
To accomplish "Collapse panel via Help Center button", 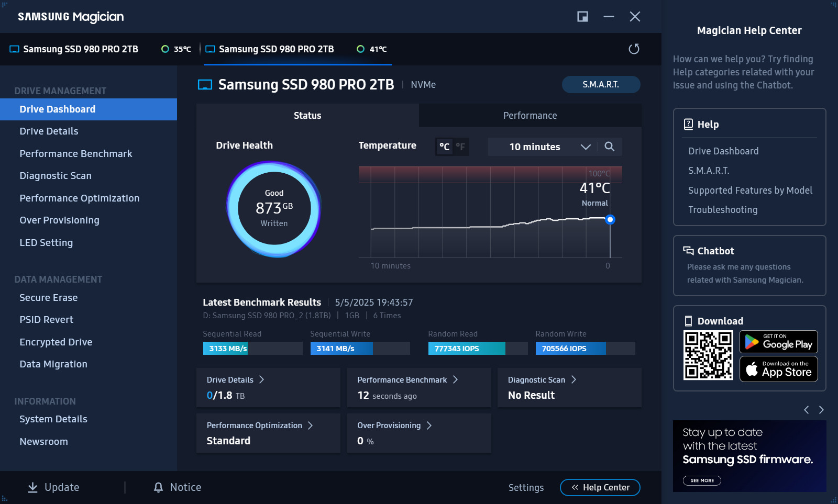I will 600,487.
